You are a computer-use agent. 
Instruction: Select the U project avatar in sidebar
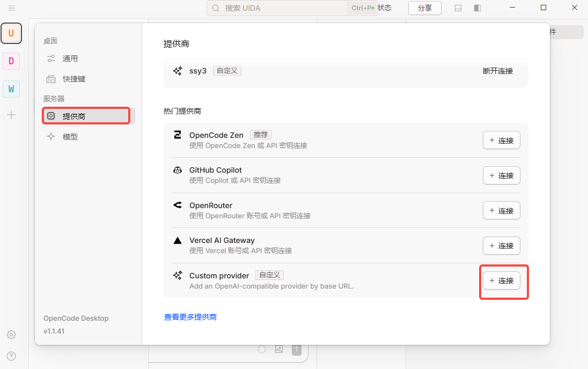pos(11,33)
